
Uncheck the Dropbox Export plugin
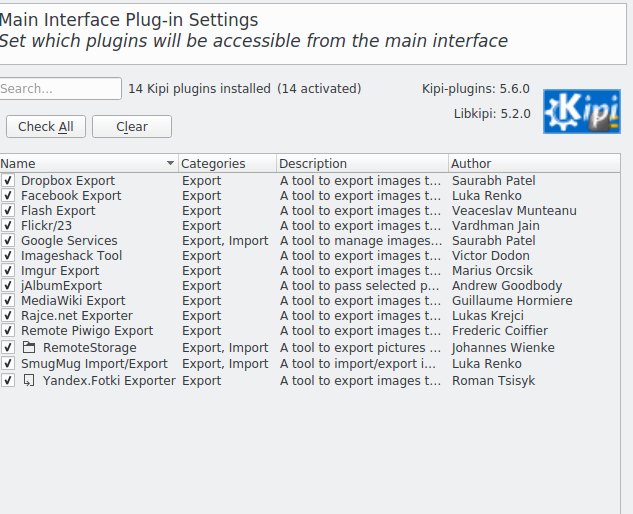click(8, 181)
